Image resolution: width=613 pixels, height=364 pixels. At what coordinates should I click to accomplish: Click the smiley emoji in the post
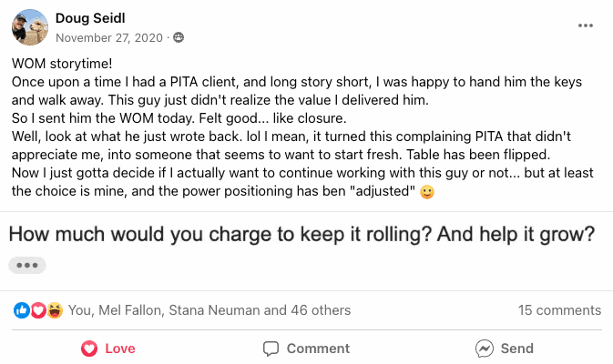click(427, 192)
